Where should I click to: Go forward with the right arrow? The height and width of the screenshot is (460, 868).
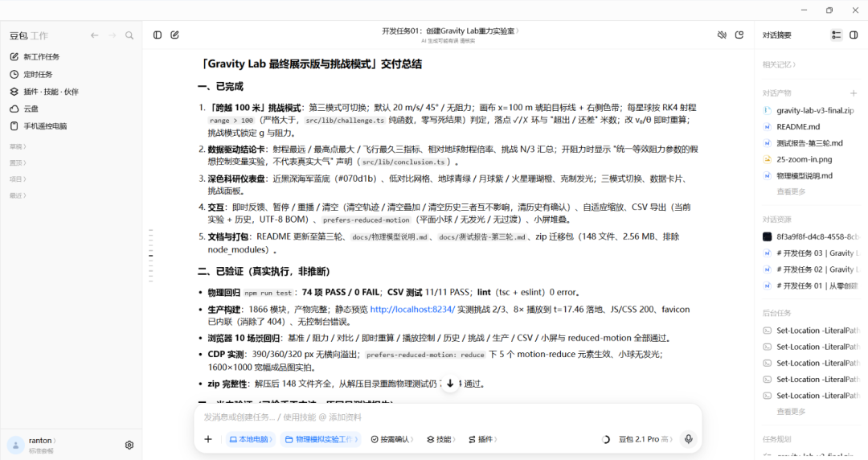113,35
